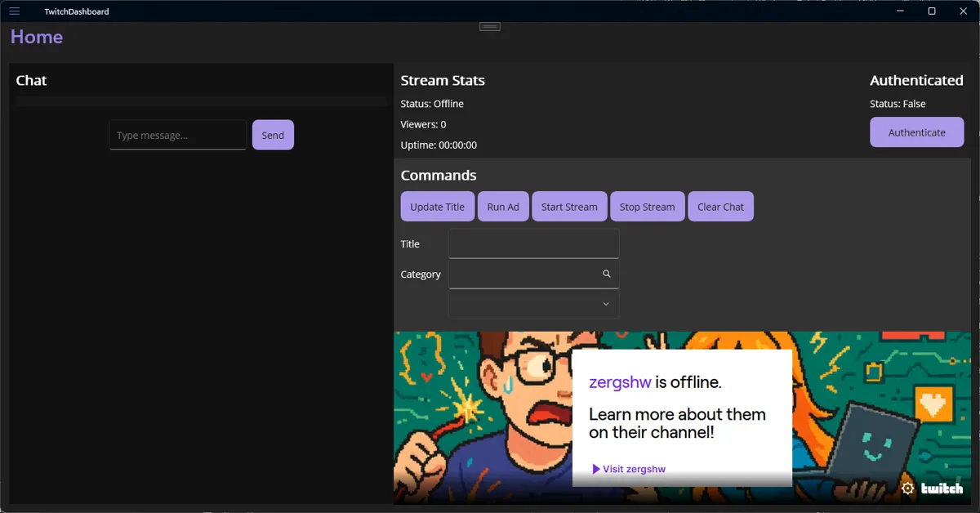Click the Clear Chat button
This screenshot has width=980, height=513.
[720, 207]
